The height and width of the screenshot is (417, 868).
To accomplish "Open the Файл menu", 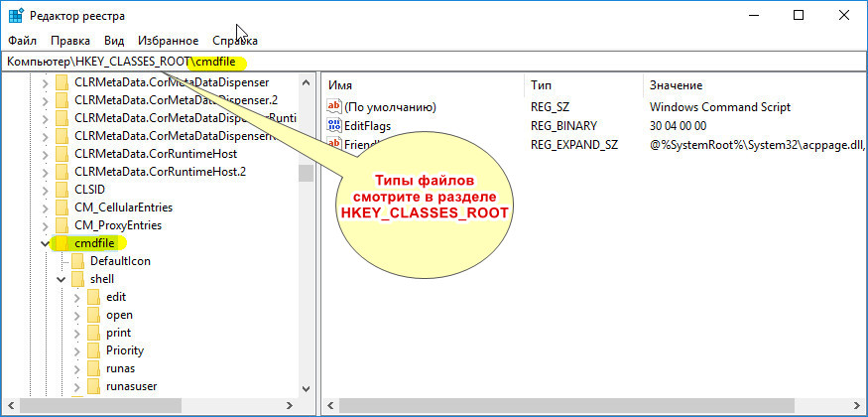I will click(x=21, y=41).
